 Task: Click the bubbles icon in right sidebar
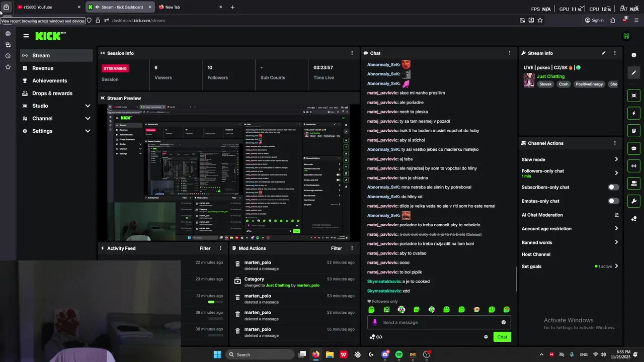(x=633, y=219)
